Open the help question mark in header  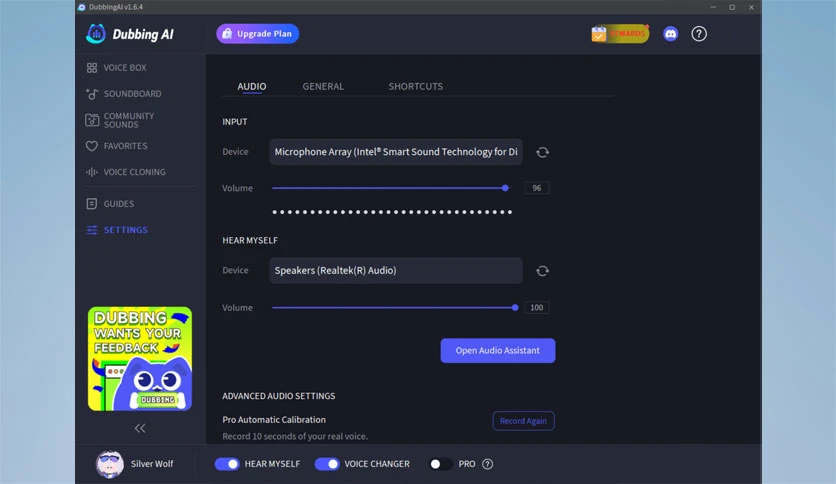tap(698, 34)
